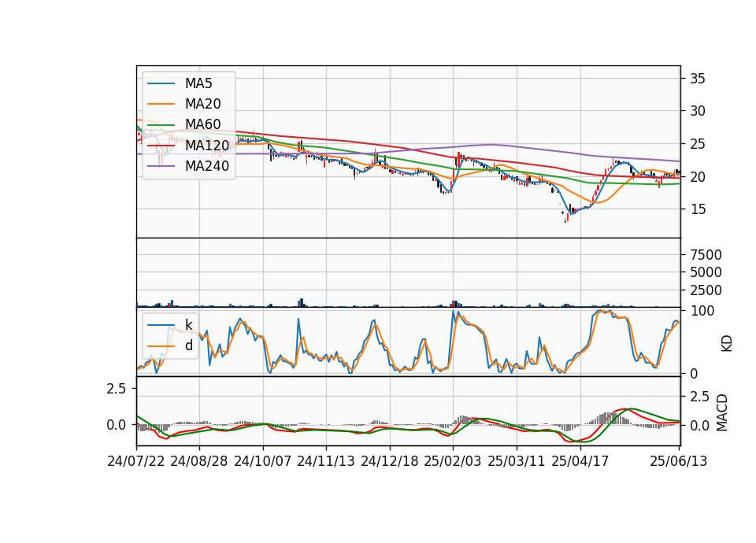Click the MA120 legend label
The width and height of the screenshot is (756, 543).
[x=207, y=145]
